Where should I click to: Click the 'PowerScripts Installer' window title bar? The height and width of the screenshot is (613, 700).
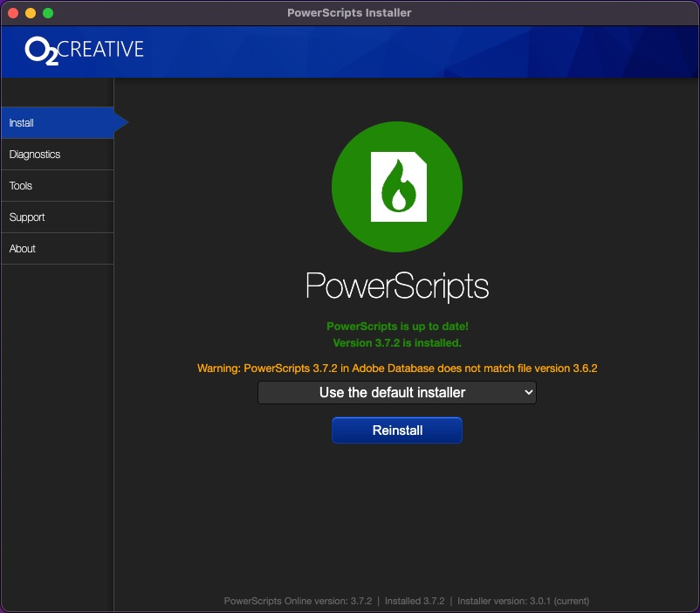[x=349, y=13]
